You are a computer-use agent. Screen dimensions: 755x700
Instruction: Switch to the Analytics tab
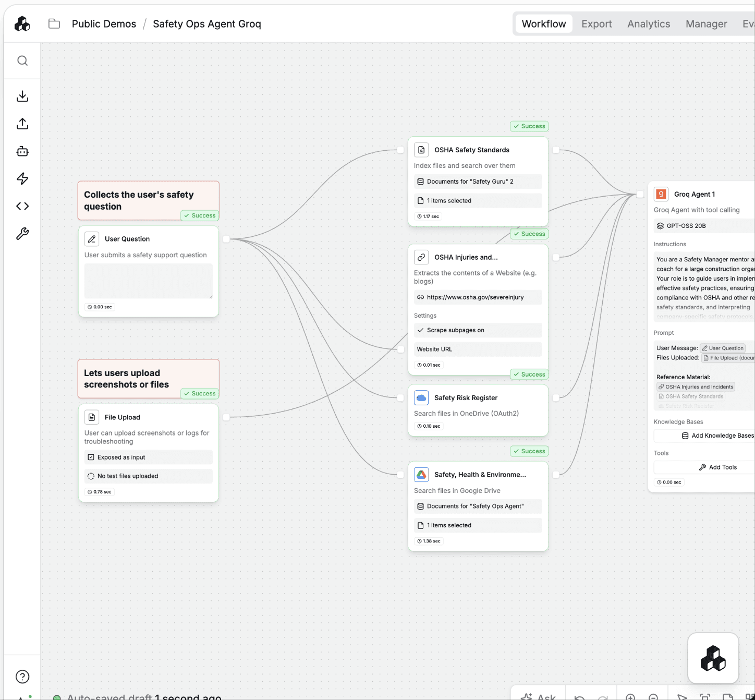(x=649, y=24)
